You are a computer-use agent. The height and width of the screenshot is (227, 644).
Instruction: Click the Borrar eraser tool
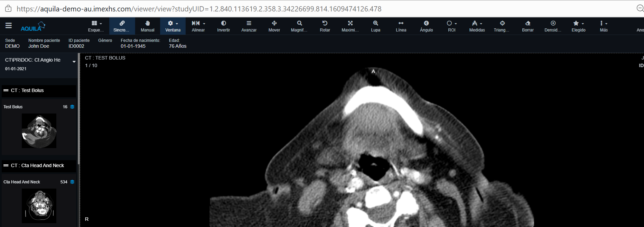click(x=528, y=26)
